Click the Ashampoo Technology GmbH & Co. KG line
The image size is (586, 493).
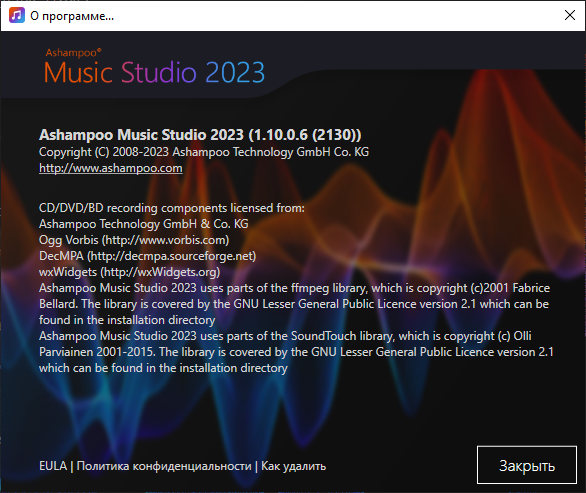click(144, 224)
